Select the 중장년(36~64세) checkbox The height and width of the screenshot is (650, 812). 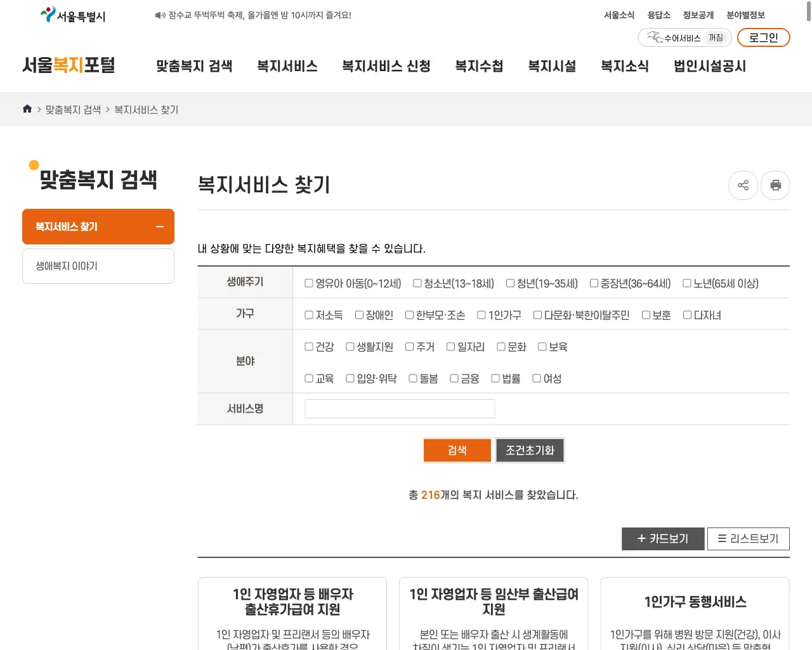pos(594,283)
